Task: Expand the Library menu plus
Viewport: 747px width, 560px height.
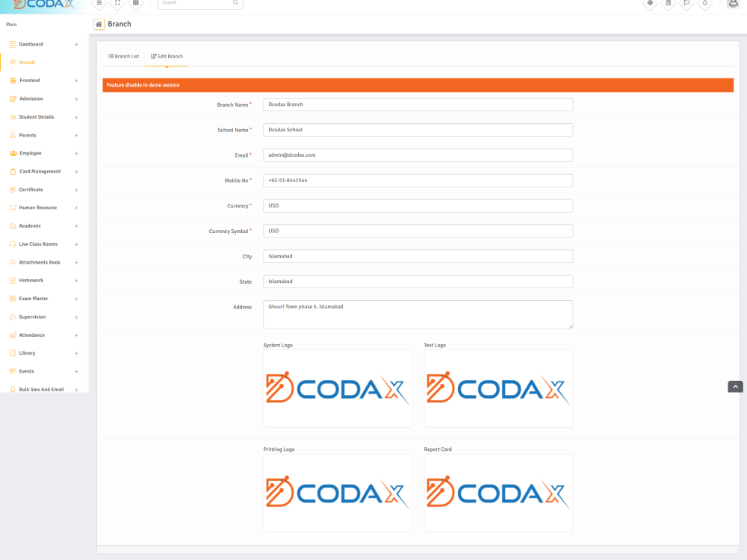Action: coord(76,353)
